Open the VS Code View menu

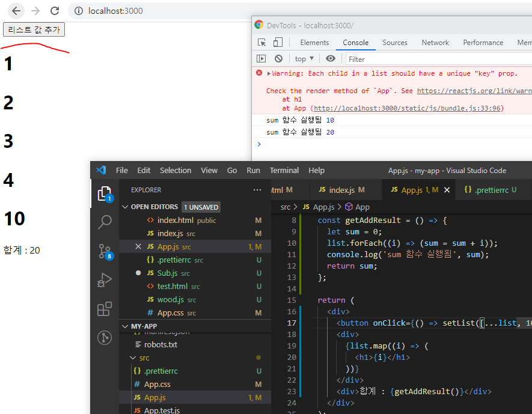click(209, 170)
